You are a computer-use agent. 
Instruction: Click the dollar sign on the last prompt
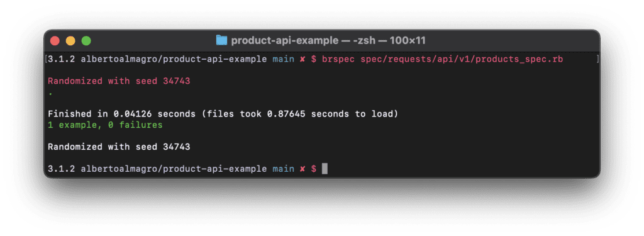point(314,169)
